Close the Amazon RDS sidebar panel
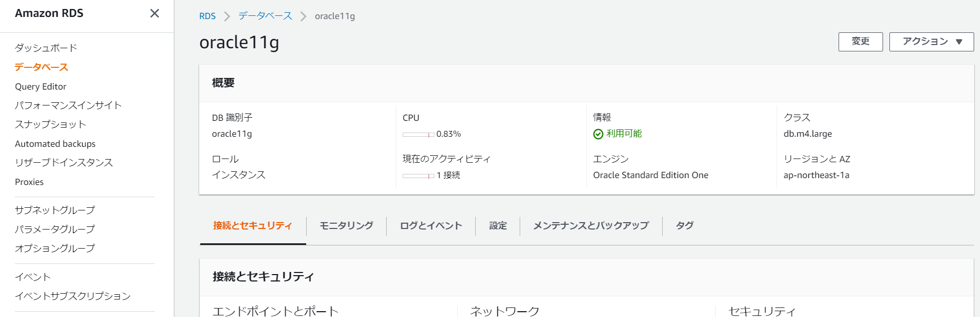The width and height of the screenshot is (980, 317). (155, 13)
